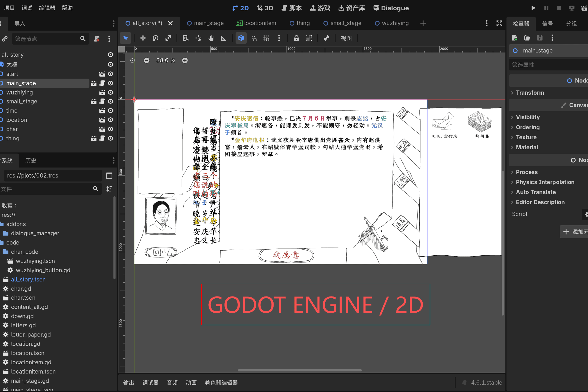
Task: Toggle visibility of 大框 node
Action: point(111,64)
